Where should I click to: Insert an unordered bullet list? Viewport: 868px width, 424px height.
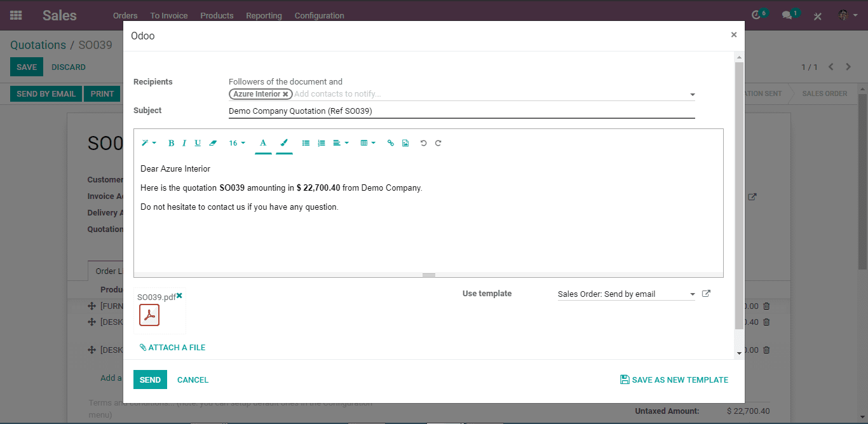306,143
